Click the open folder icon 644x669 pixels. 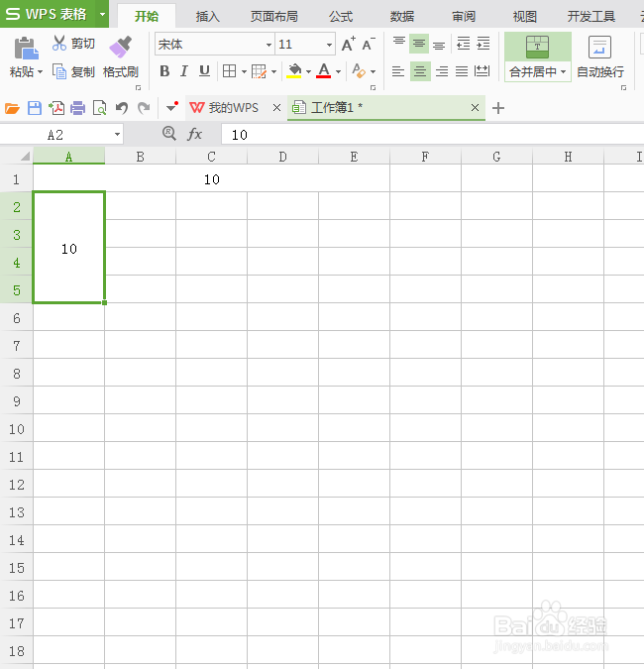coord(12,108)
